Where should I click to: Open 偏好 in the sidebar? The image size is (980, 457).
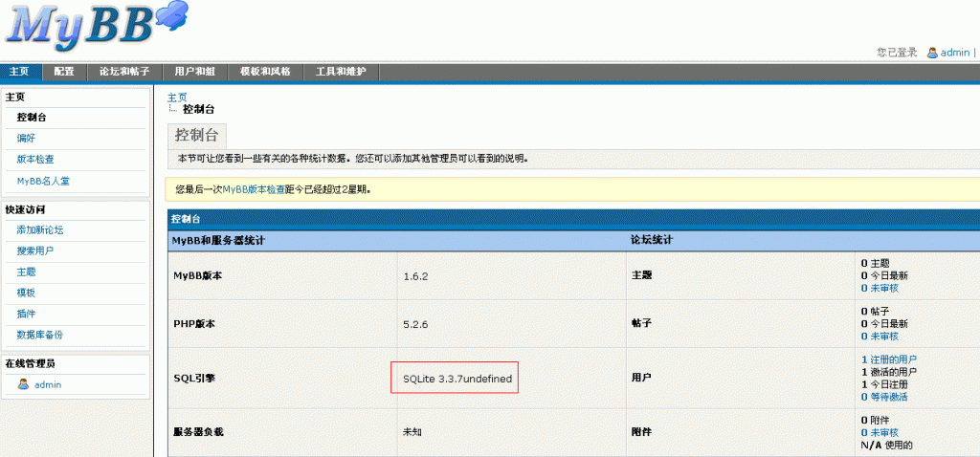point(27,138)
